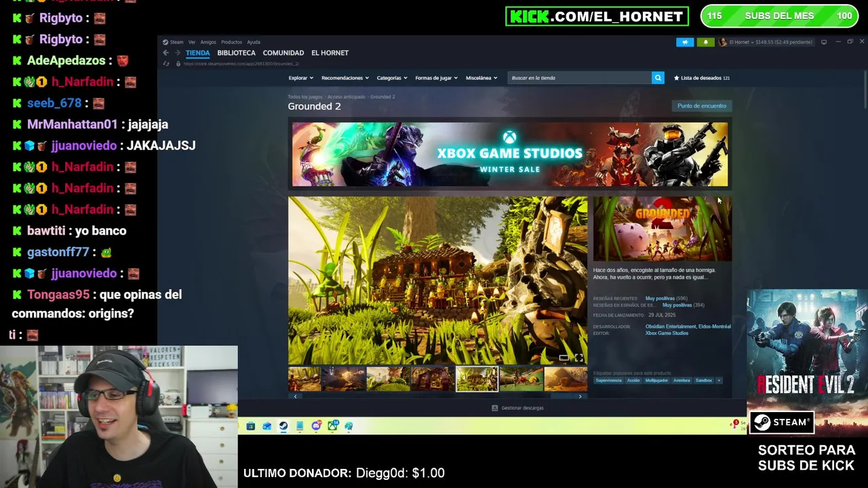Screen dimensions: 868x488
Task: Select the Multijugador tag
Action: point(656,380)
